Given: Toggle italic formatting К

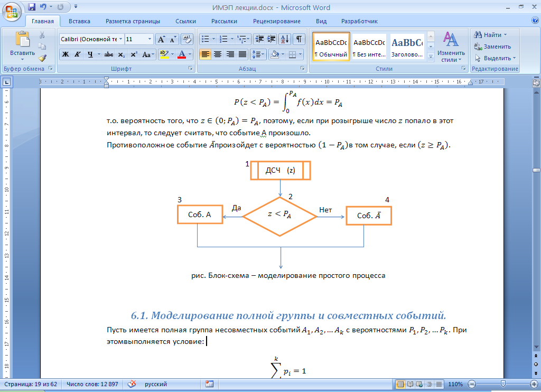Looking at the screenshot, I should pyautogui.click(x=78, y=54).
